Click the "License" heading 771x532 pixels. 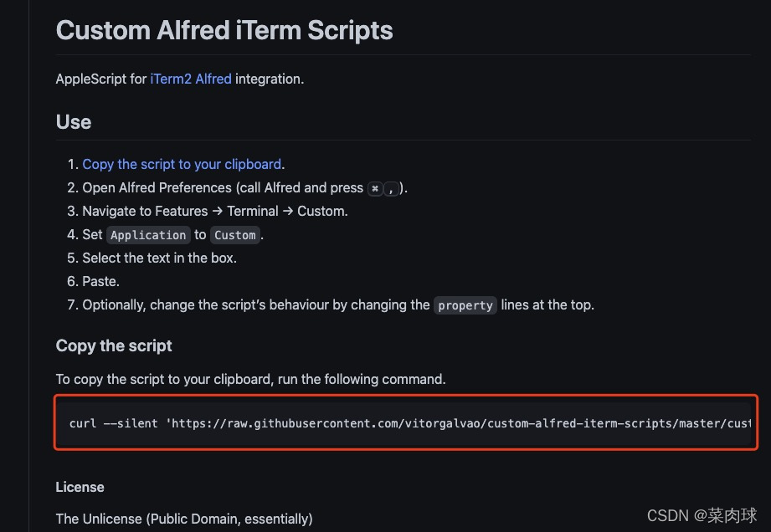pyautogui.click(x=80, y=487)
